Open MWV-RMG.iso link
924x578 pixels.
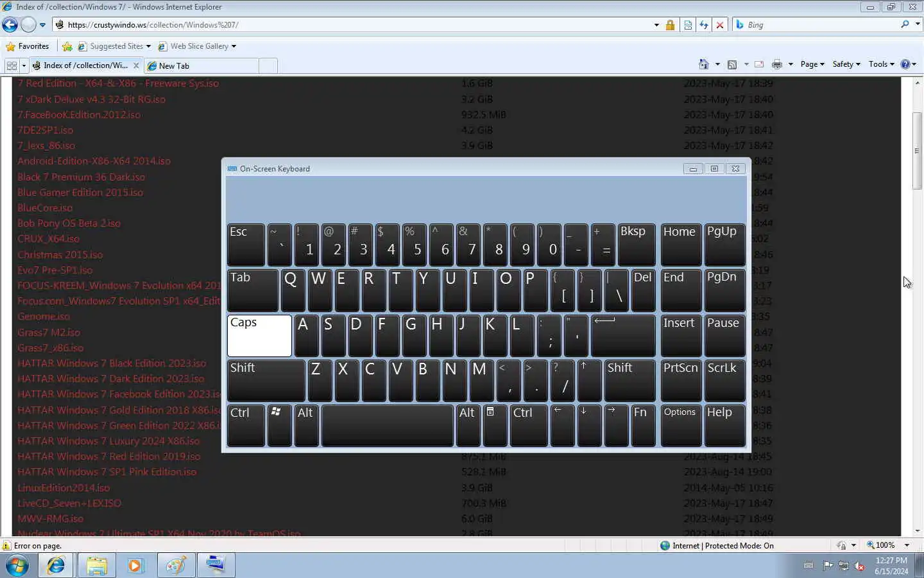(x=50, y=519)
